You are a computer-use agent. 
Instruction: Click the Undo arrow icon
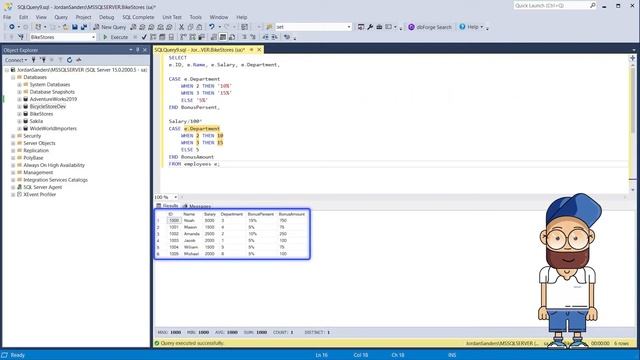(211, 27)
